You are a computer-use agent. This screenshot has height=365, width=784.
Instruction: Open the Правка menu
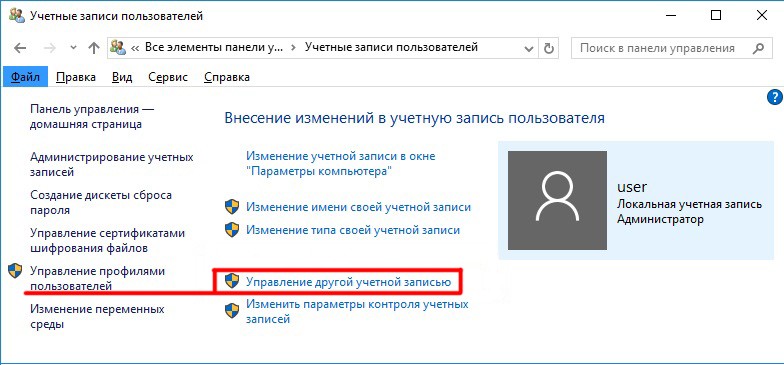click(76, 77)
